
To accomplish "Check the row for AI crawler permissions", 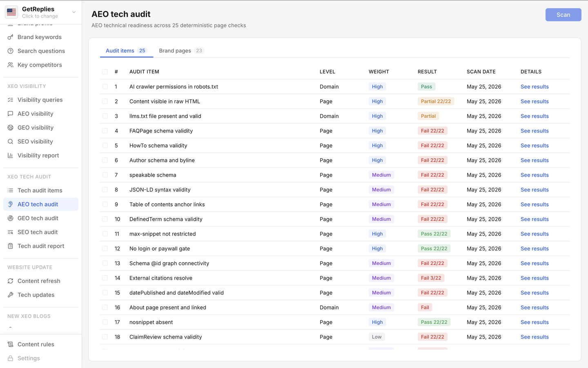I will coord(105,87).
